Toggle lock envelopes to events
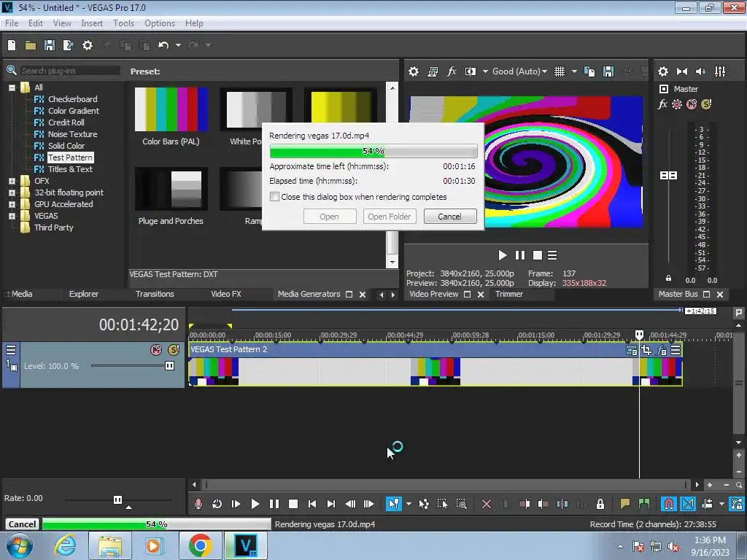This screenshot has height=560, width=747. tap(737, 504)
